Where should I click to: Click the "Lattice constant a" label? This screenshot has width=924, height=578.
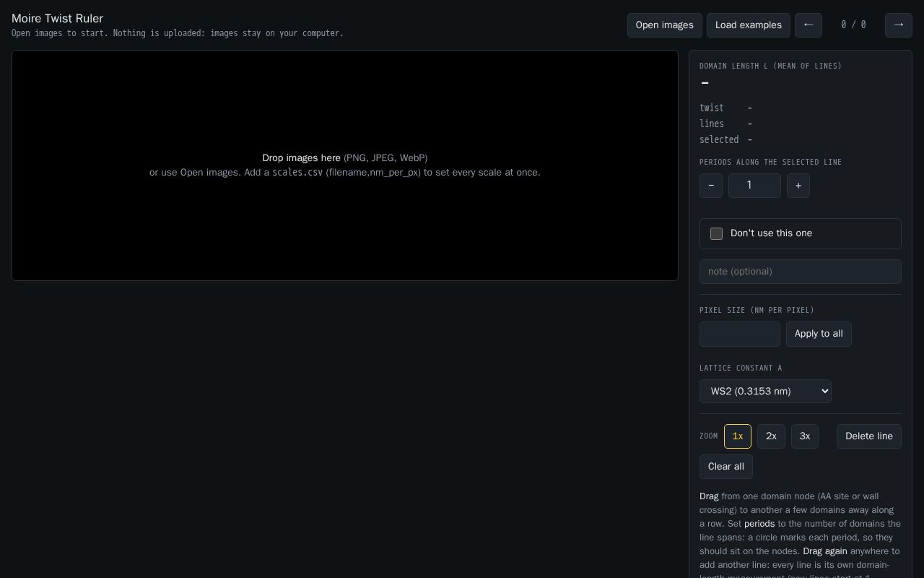pos(741,368)
